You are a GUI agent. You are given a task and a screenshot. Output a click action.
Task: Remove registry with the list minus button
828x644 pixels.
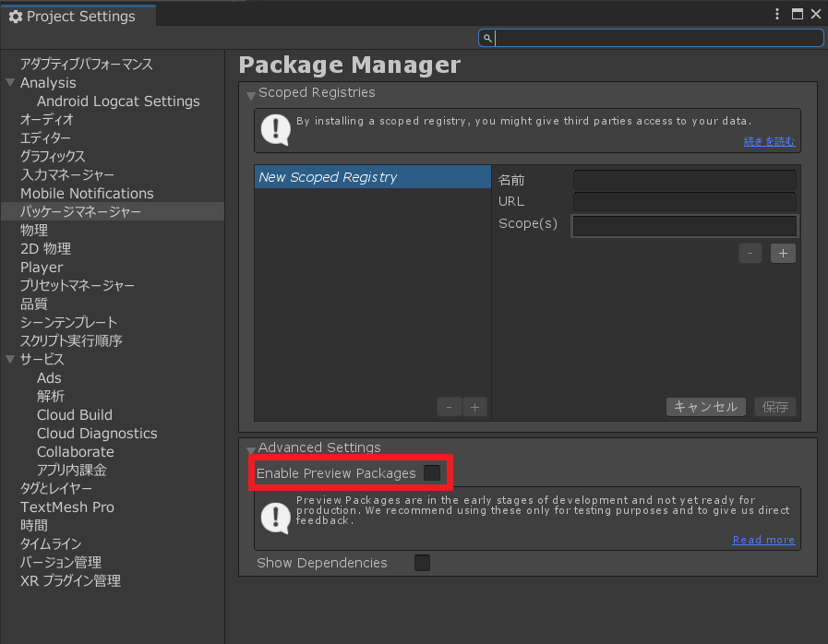[449, 407]
